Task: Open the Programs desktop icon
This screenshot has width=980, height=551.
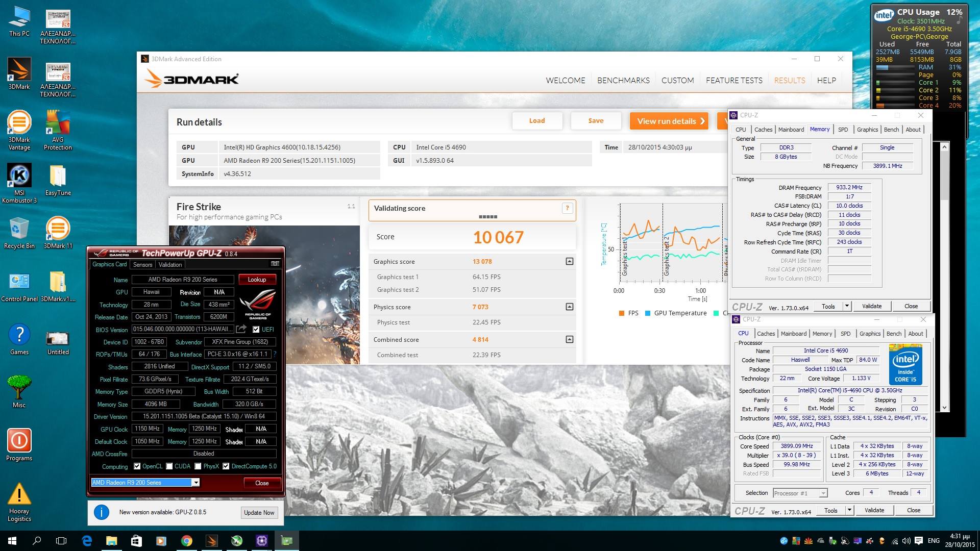Action: pos(19,445)
